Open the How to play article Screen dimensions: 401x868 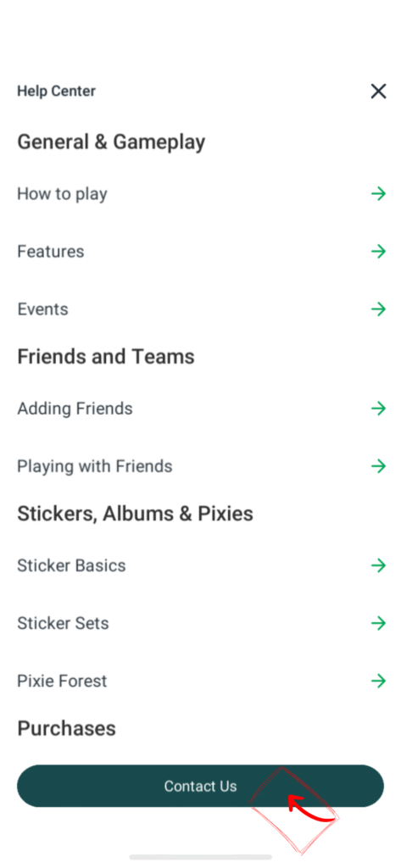[x=200, y=194]
